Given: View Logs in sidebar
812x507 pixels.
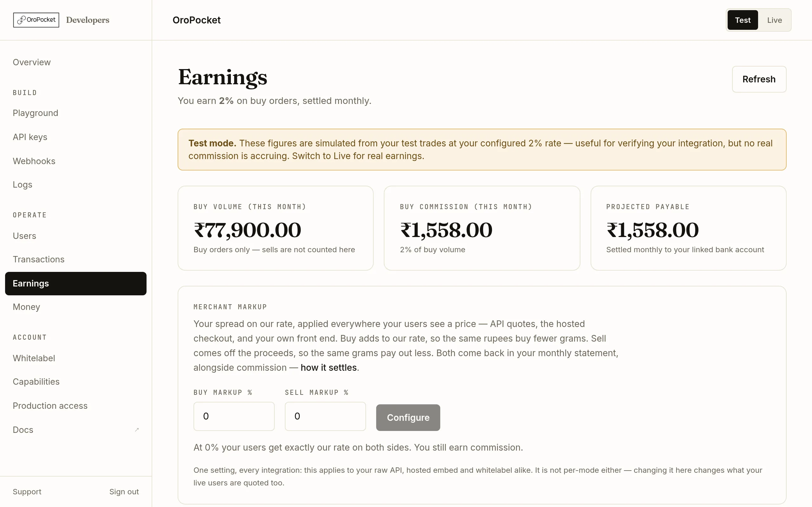Looking at the screenshot, I should point(23,185).
